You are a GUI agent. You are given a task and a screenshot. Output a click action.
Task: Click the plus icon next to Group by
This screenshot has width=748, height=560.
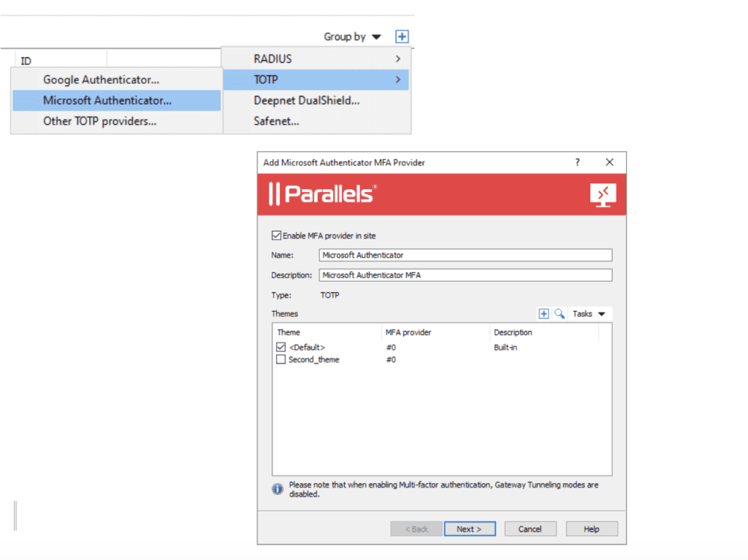pyautogui.click(x=402, y=37)
